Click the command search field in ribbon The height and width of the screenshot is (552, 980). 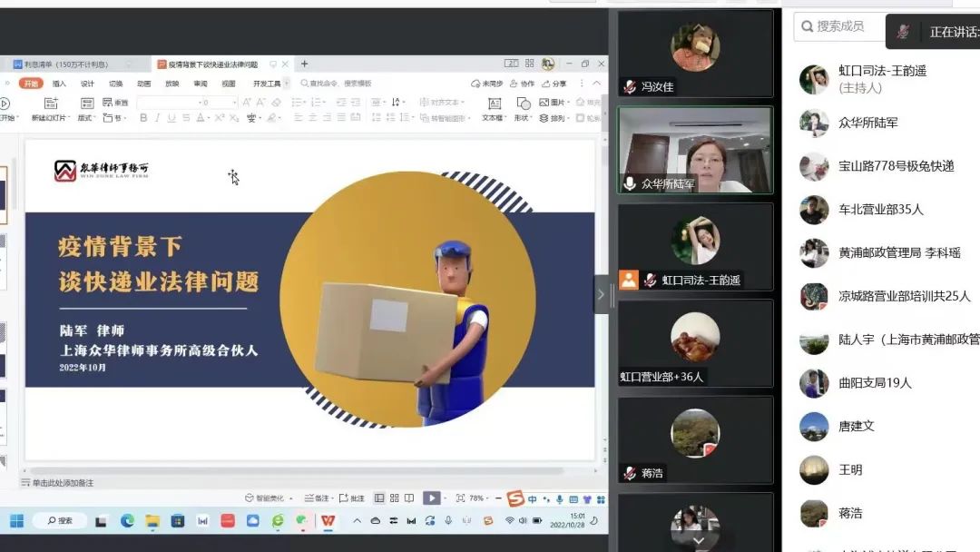[337, 84]
